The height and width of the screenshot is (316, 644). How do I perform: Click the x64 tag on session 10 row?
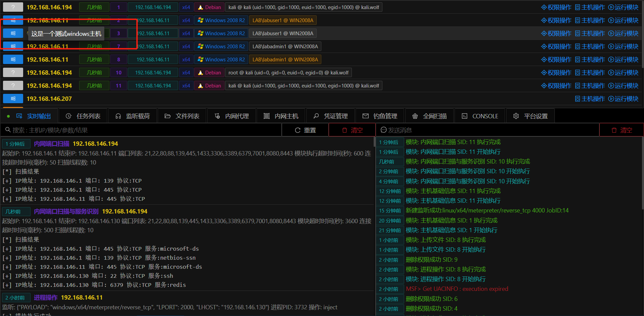coord(186,72)
